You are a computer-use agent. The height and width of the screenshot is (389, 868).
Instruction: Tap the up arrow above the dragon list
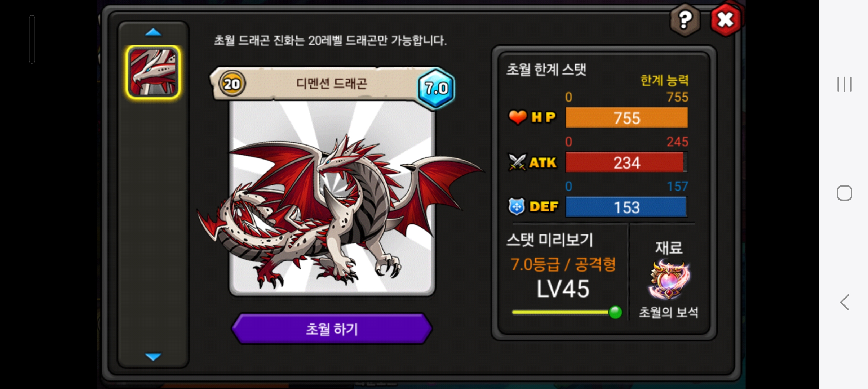click(x=153, y=32)
